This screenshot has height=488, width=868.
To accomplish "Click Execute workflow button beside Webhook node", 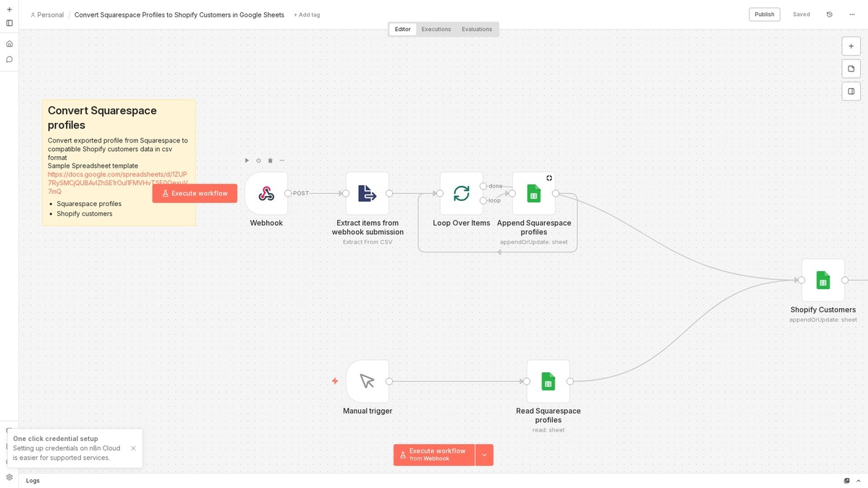I will 195,193.
